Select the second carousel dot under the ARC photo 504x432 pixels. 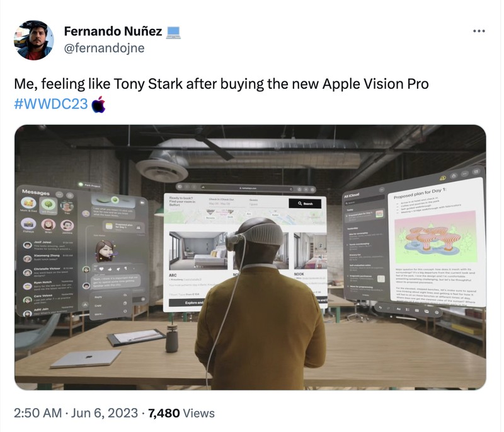click(x=198, y=267)
